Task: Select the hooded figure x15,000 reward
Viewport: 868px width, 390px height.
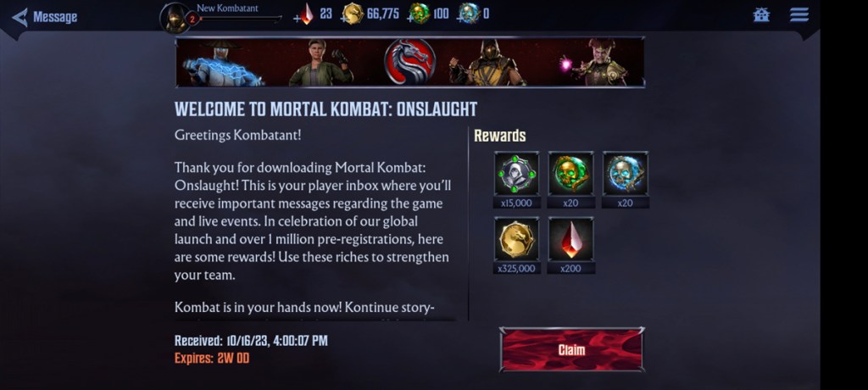Action: click(x=516, y=180)
